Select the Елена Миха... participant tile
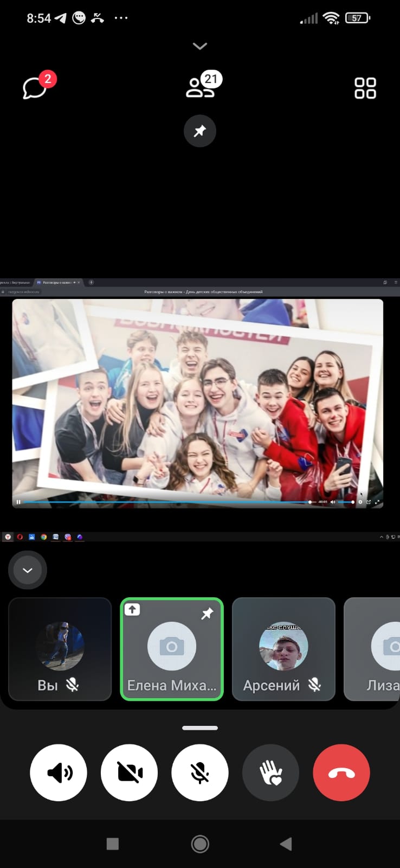The width and height of the screenshot is (400, 868). 172,649
